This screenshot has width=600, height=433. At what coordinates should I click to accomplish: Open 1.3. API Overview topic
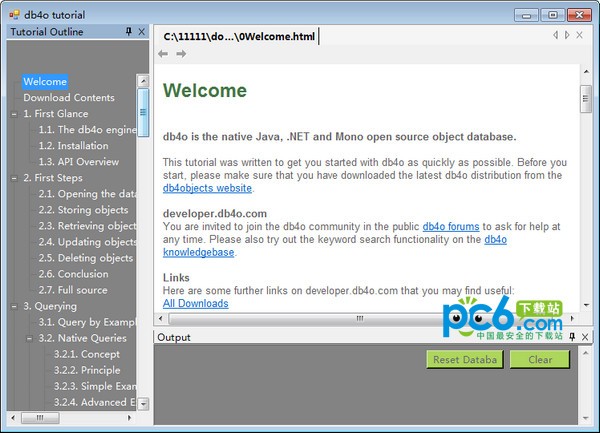click(x=79, y=162)
